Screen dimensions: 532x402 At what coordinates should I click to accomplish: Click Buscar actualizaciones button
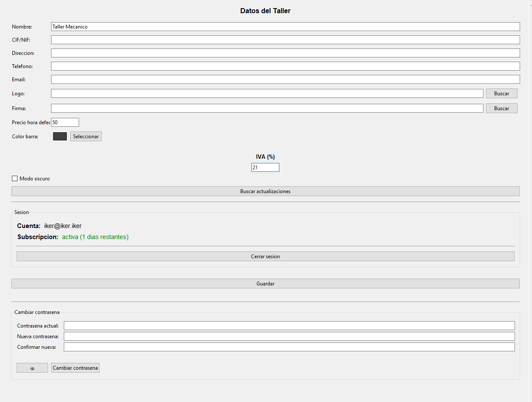(x=265, y=191)
